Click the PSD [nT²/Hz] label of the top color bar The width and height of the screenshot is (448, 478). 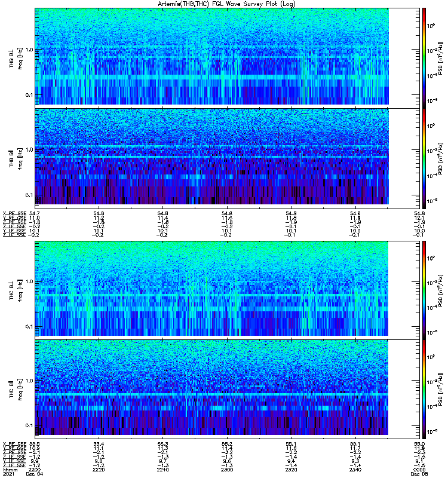coord(440,59)
